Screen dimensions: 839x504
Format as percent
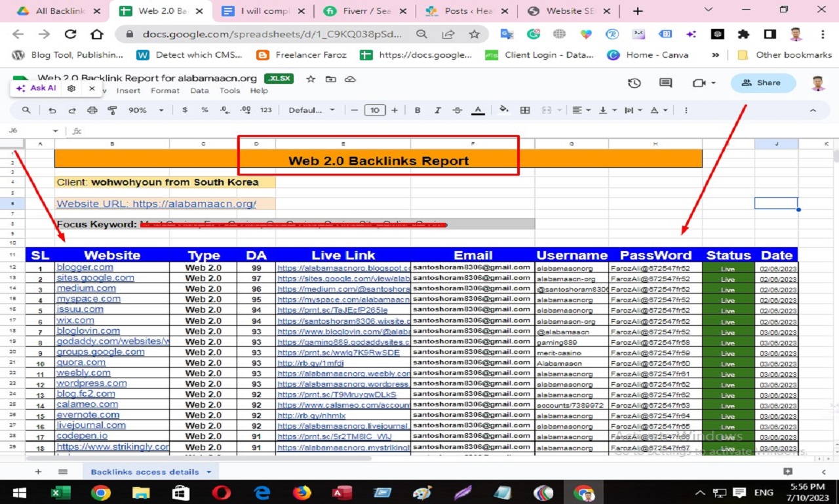coord(205,110)
